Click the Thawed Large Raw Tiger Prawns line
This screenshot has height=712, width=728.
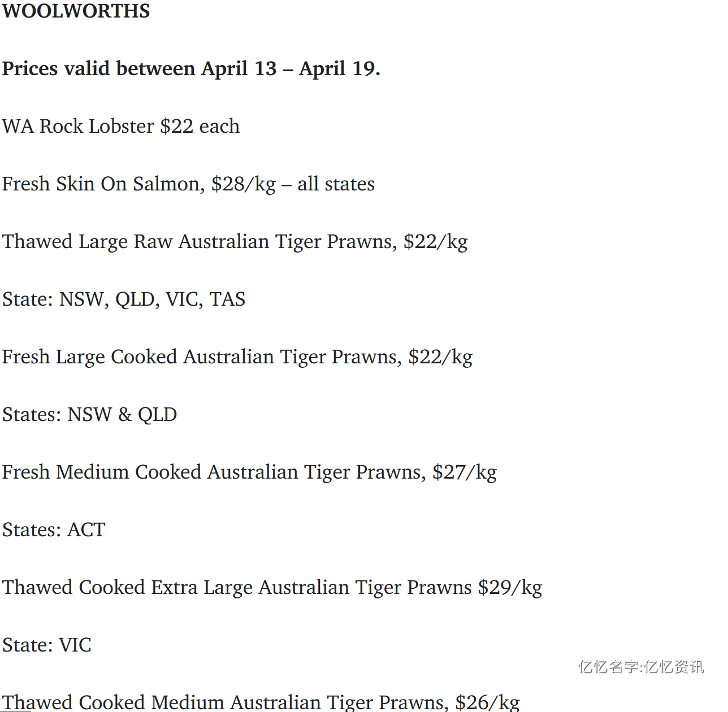(x=235, y=242)
